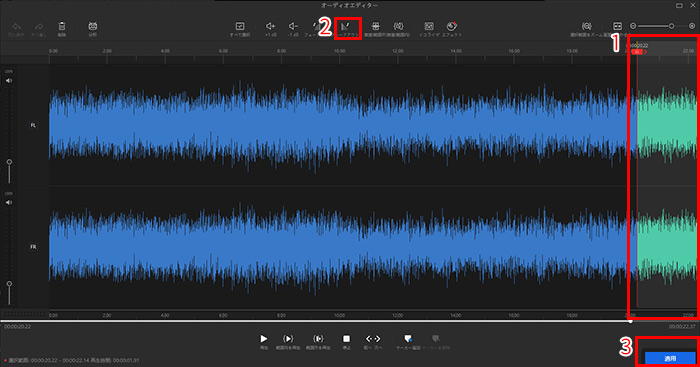Click the total duration 00:00:22.37 readout
The image size is (700, 367).
[682, 327]
